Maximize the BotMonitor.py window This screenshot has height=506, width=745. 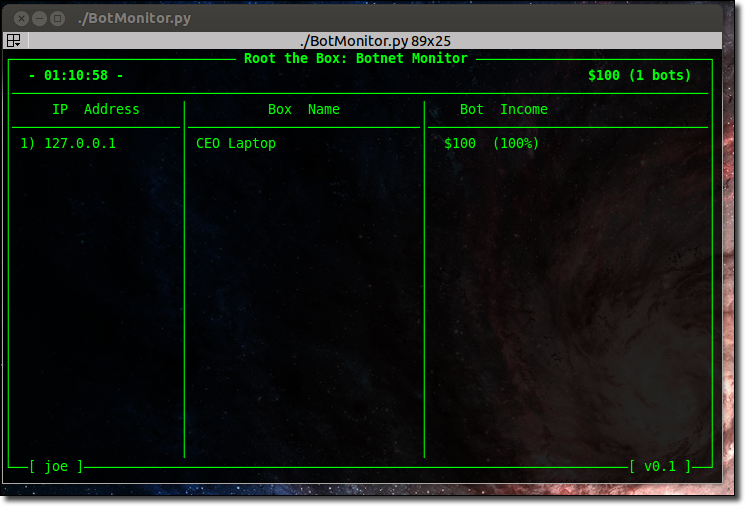click(x=57, y=19)
